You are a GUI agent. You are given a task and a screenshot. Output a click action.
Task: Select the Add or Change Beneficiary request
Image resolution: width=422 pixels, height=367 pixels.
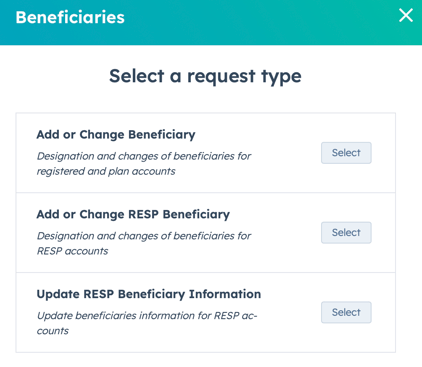click(x=346, y=153)
